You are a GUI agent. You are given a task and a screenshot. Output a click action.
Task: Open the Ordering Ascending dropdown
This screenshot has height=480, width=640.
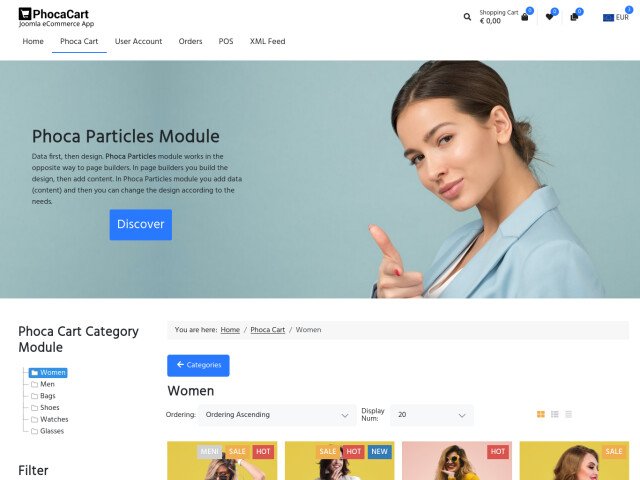click(x=277, y=415)
